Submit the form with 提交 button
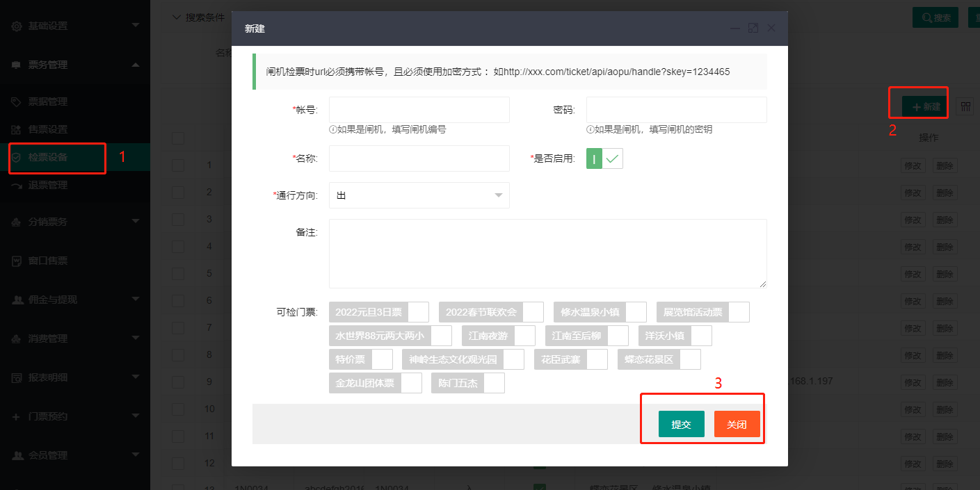Screen dimensions: 980x490 [x=681, y=424]
